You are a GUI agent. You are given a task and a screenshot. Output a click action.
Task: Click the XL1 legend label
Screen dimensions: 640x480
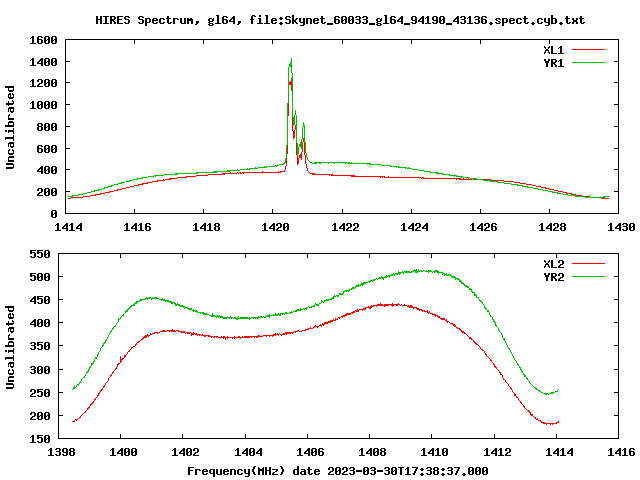[x=553, y=50]
